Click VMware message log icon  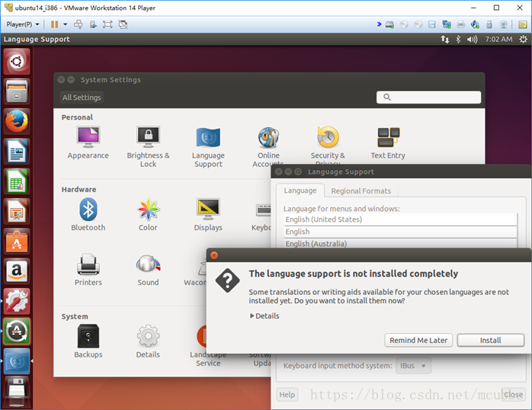point(523,24)
